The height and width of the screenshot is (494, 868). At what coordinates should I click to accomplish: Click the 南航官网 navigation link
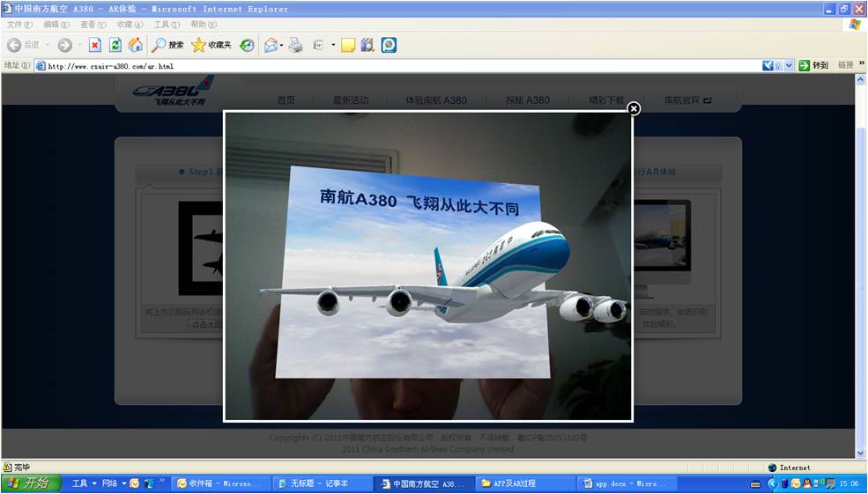pos(687,100)
